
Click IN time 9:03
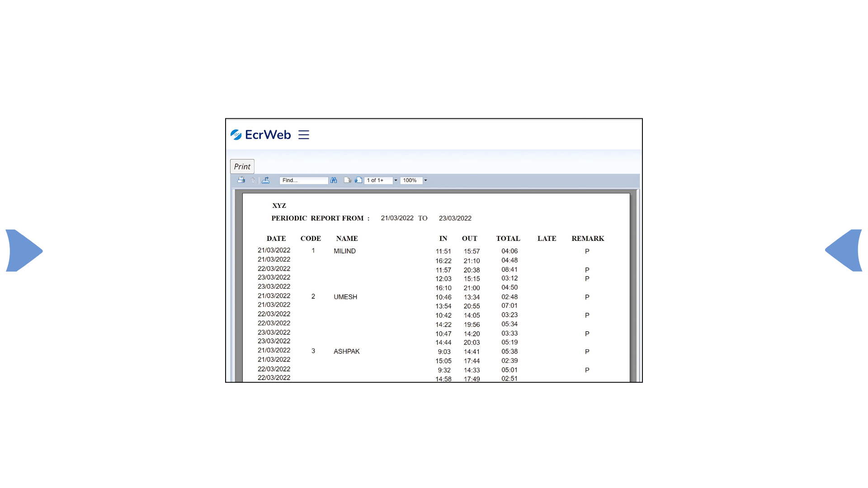click(444, 352)
